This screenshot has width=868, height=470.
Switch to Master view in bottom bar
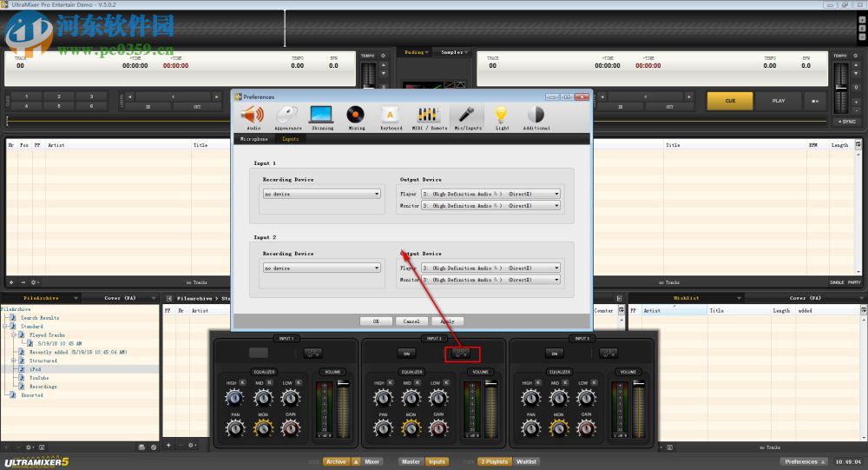pos(411,461)
